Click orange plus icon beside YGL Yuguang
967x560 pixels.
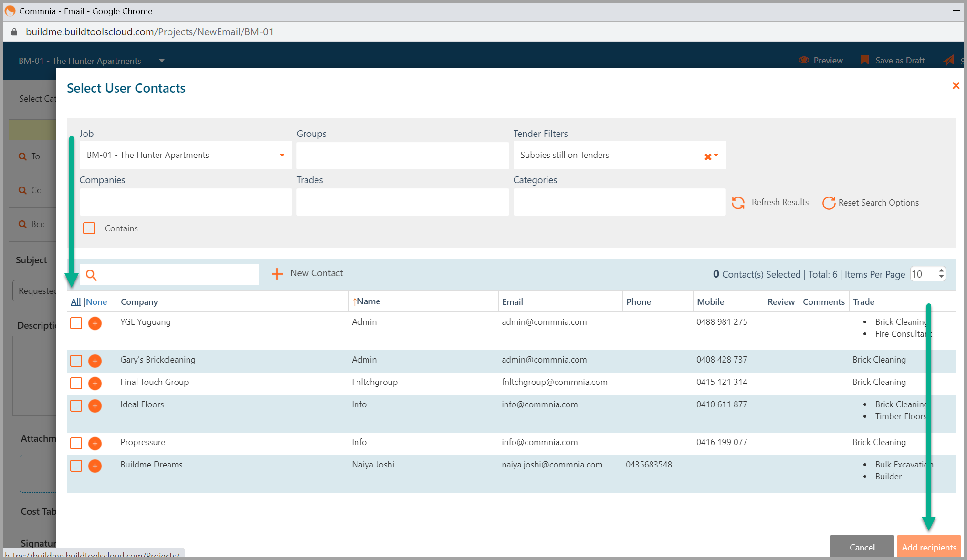(95, 323)
